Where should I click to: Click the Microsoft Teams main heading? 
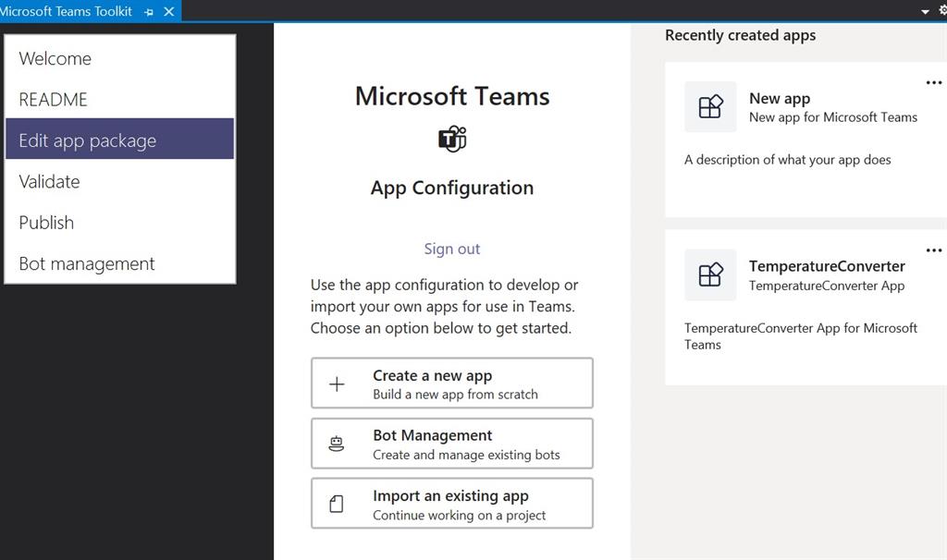pyautogui.click(x=452, y=96)
